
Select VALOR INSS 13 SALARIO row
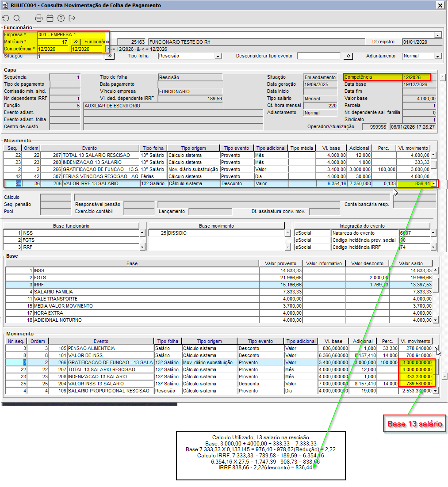click(x=219, y=384)
